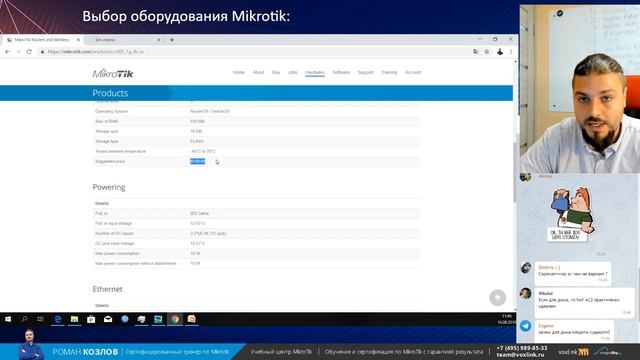Open the Account menu item
Screen dimensions: 640x360
click(x=413, y=72)
